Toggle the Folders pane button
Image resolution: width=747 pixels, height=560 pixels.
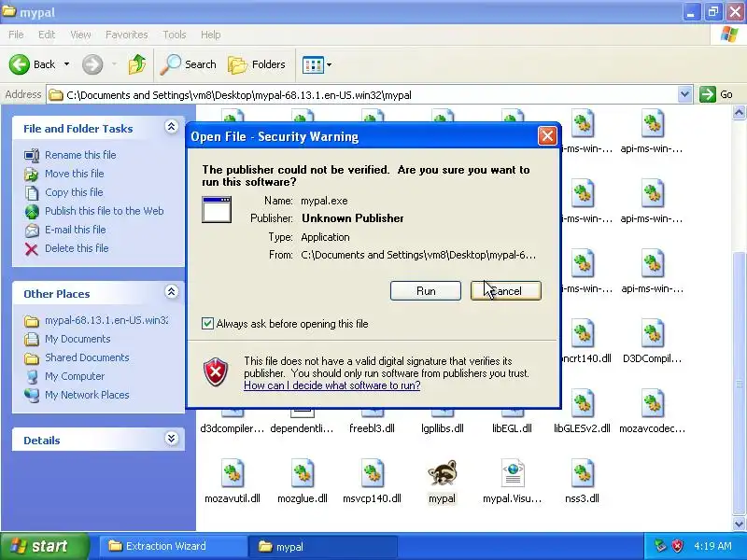(257, 64)
